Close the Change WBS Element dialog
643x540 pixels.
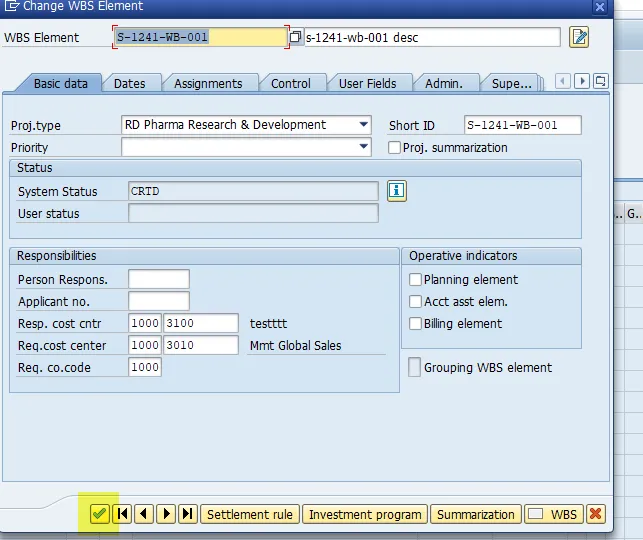click(x=600, y=7)
